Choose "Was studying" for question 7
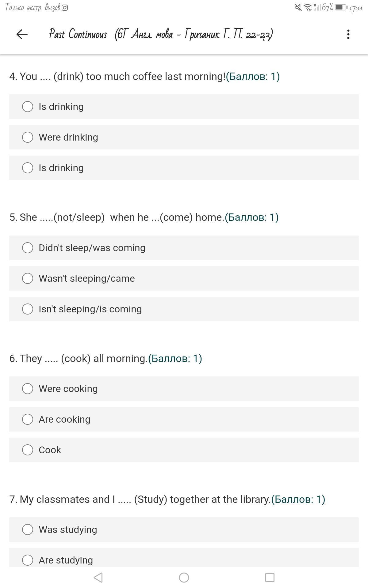The height and width of the screenshot is (588, 368). pos(28,530)
